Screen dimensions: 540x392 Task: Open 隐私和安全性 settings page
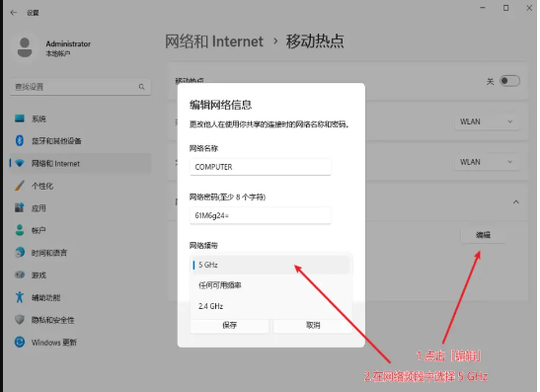[80, 320]
